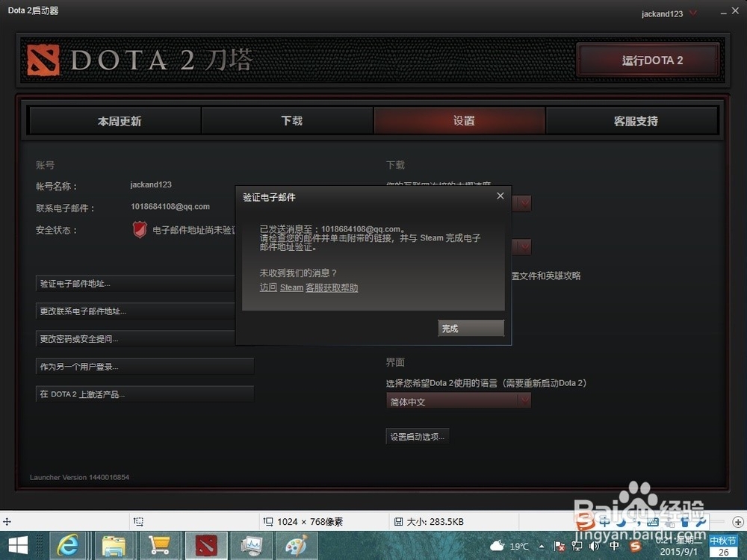747x560 pixels.
Task: Switch to the 本周更新 tab
Action: pyautogui.click(x=115, y=121)
